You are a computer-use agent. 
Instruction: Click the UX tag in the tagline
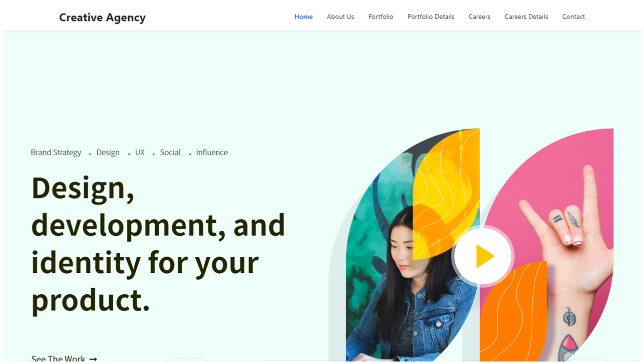point(140,153)
